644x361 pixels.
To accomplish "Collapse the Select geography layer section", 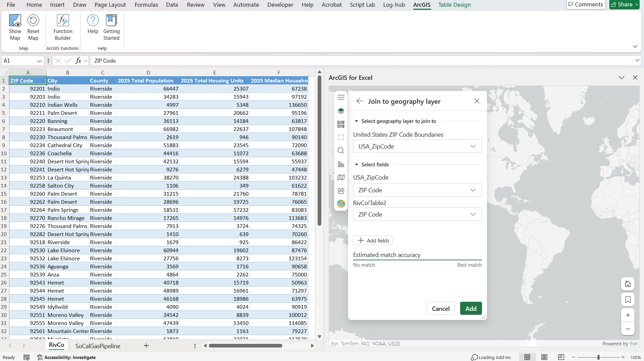I will coord(356,121).
